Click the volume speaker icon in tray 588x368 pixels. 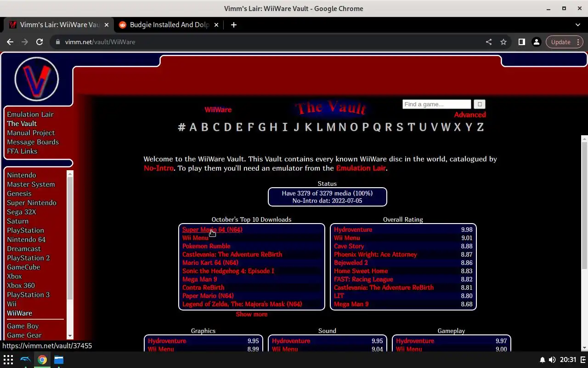[552, 360]
